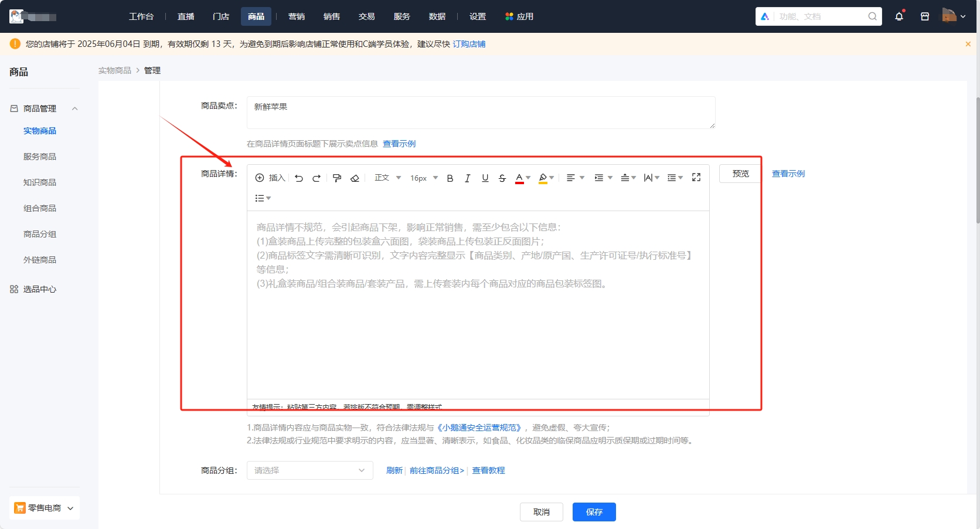Select the format painter icon

pos(336,178)
